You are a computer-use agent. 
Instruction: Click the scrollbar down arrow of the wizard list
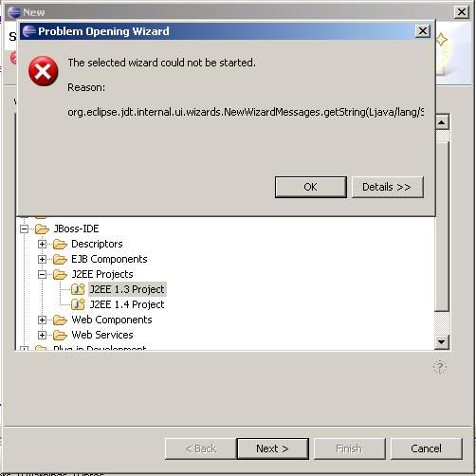coord(442,342)
